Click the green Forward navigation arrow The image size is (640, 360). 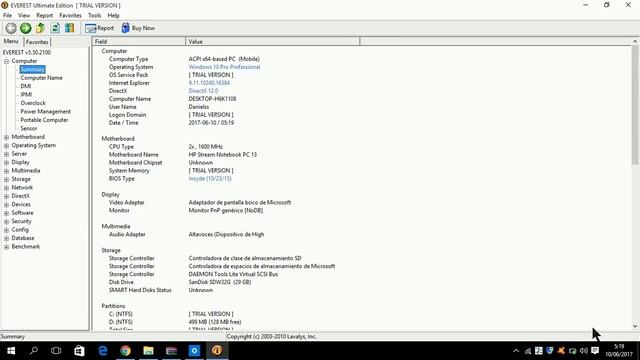pos(26,28)
